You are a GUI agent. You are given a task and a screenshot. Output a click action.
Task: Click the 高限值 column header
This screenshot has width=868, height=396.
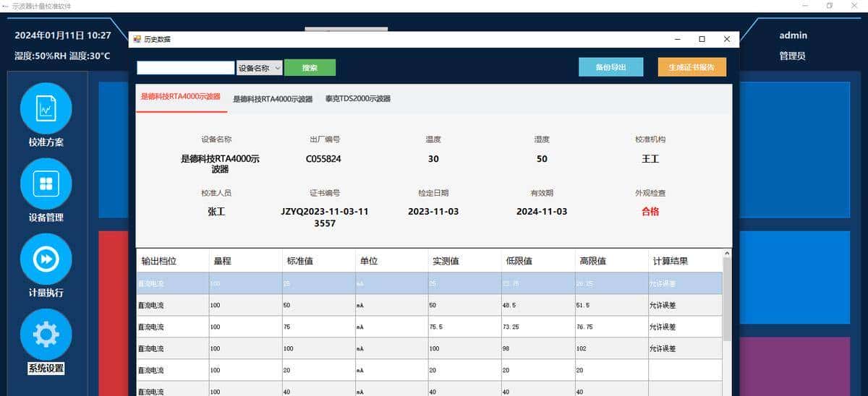tap(611, 261)
